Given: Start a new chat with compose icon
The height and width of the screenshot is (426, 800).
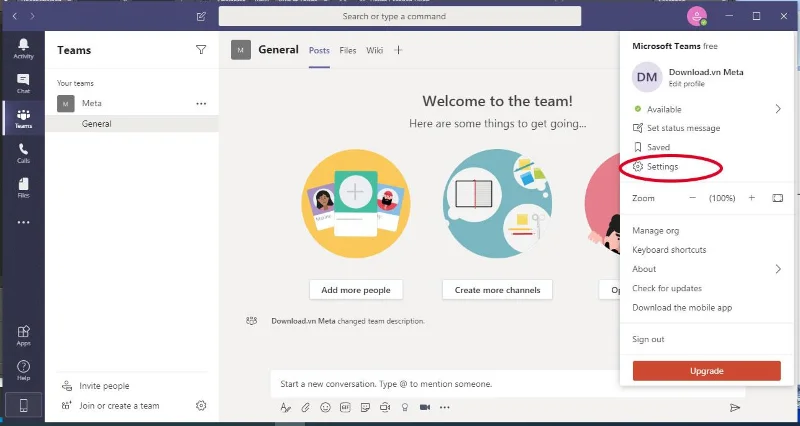Looking at the screenshot, I should [x=201, y=16].
